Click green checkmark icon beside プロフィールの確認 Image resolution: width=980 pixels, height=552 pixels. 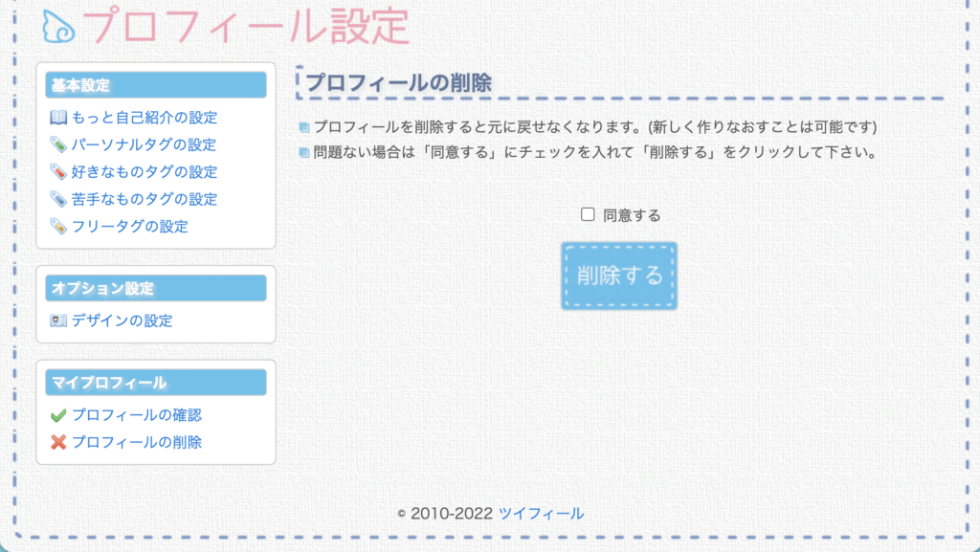(58, 415)
